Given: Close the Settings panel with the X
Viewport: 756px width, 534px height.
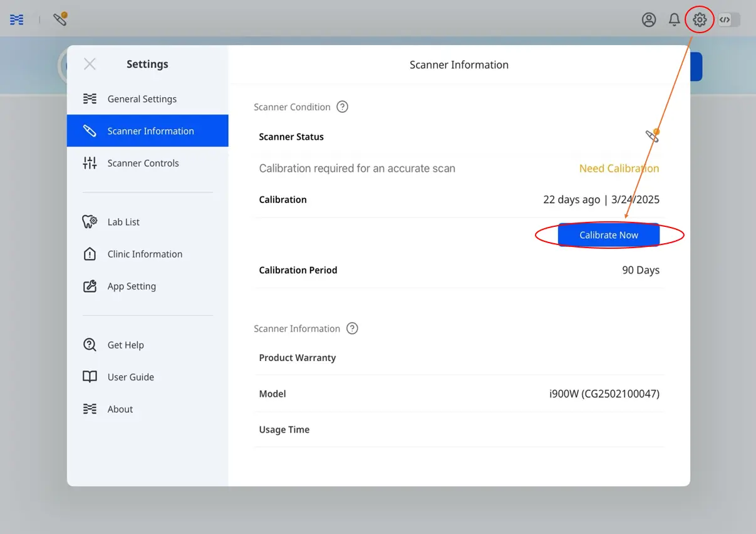Looking at the screenshot, I should click(90, 64).
